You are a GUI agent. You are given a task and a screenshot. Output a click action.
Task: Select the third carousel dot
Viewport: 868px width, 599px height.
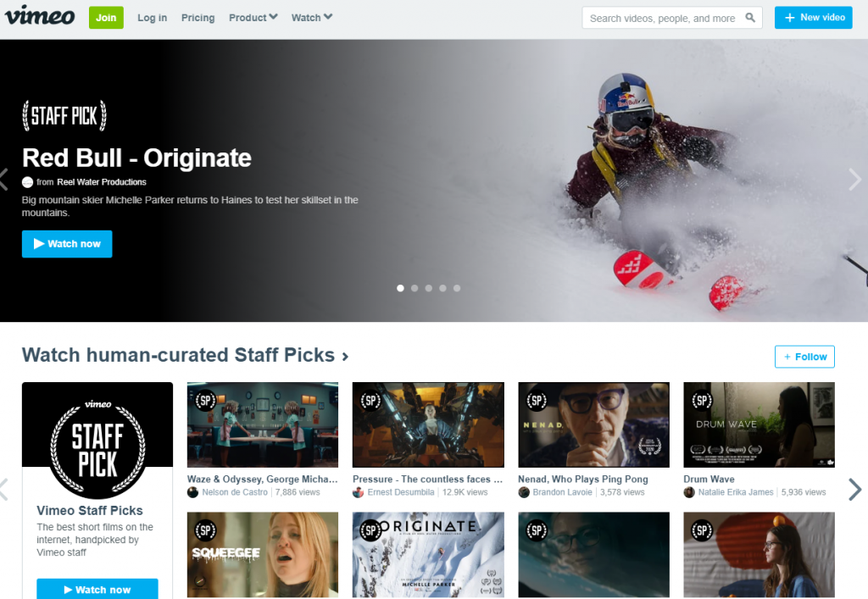click(428, 288)
